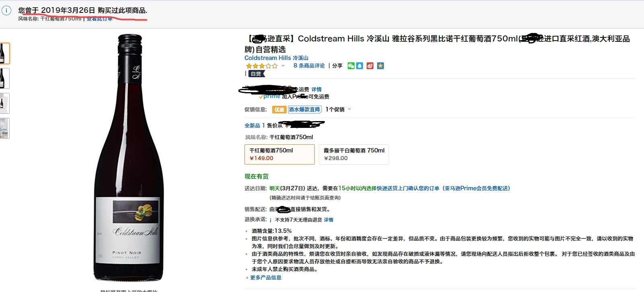Share the product via QZone star icon

pos(380,66)
